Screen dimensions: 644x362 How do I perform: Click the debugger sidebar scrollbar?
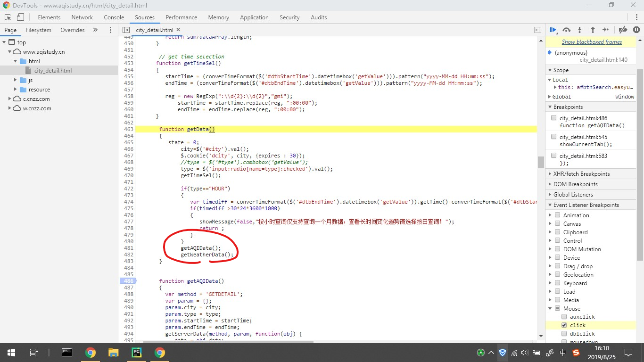[x=640, y=165]
